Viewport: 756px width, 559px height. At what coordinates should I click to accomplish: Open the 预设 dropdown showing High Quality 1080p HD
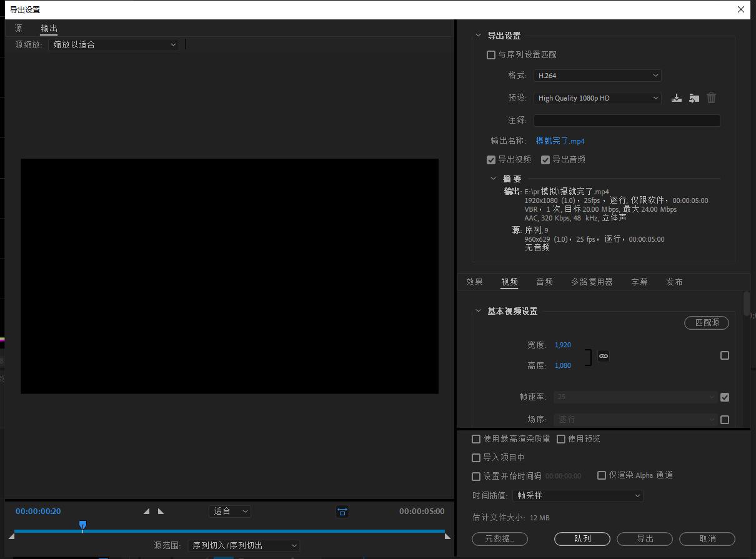597,97
